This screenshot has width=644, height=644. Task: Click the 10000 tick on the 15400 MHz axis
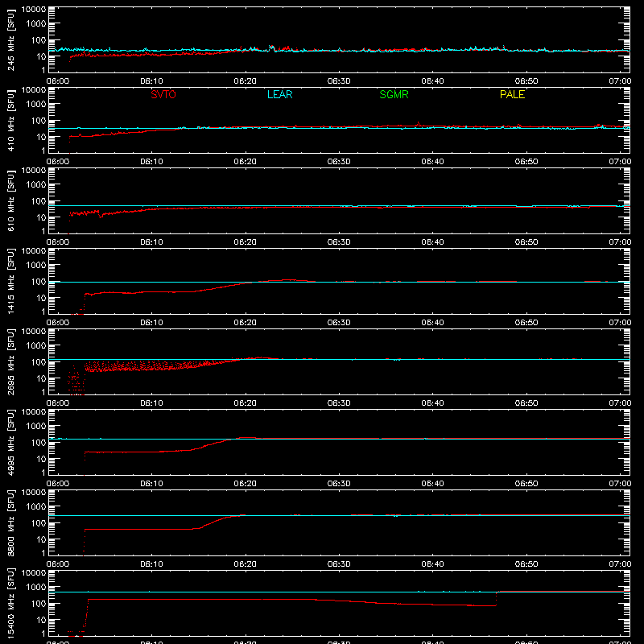point(34,573)
